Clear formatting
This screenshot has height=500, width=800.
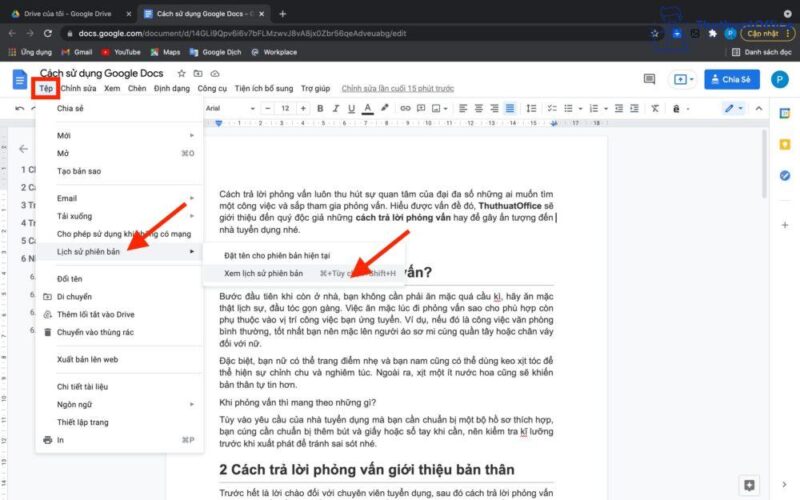click(655, 108)
